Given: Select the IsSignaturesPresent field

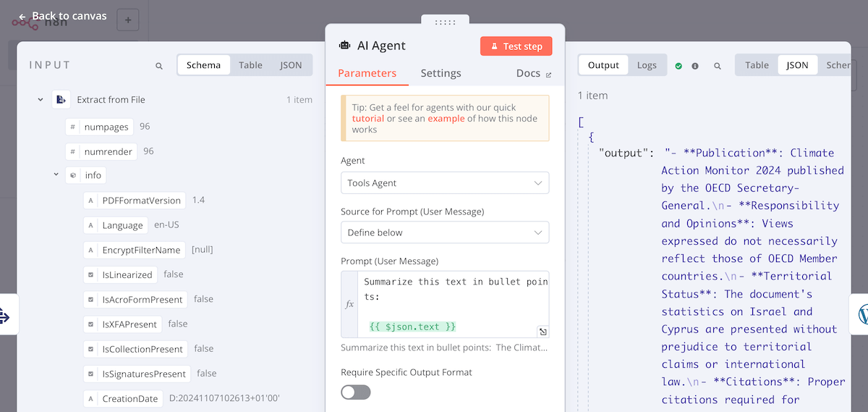Looking at the screenshot, I should [137, 374].
